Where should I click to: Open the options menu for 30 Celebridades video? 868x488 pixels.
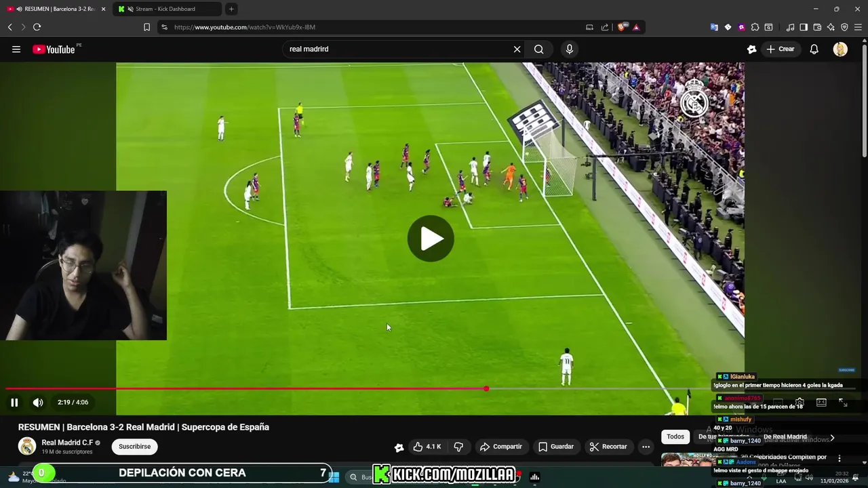coord(840,458)
